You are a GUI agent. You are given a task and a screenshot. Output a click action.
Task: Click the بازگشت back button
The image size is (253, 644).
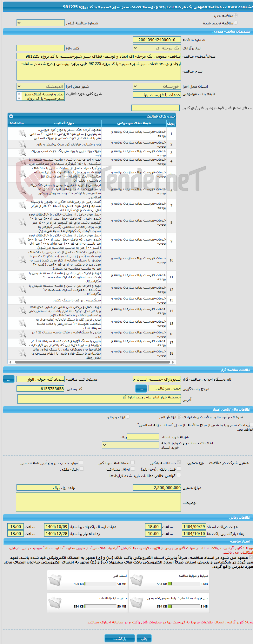coord(120,638)
